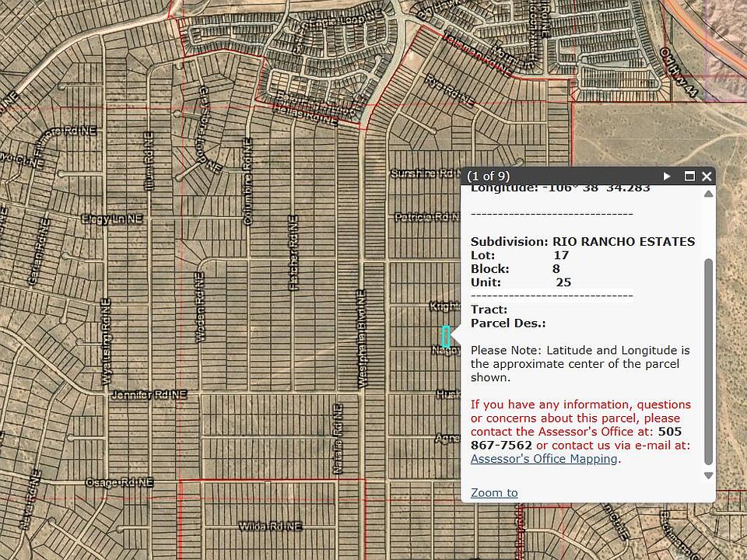Select the cyan highlighted parcel on map
Image resolution: width=747 pixels, height=560 pixels.
click(x=446, y=337)
